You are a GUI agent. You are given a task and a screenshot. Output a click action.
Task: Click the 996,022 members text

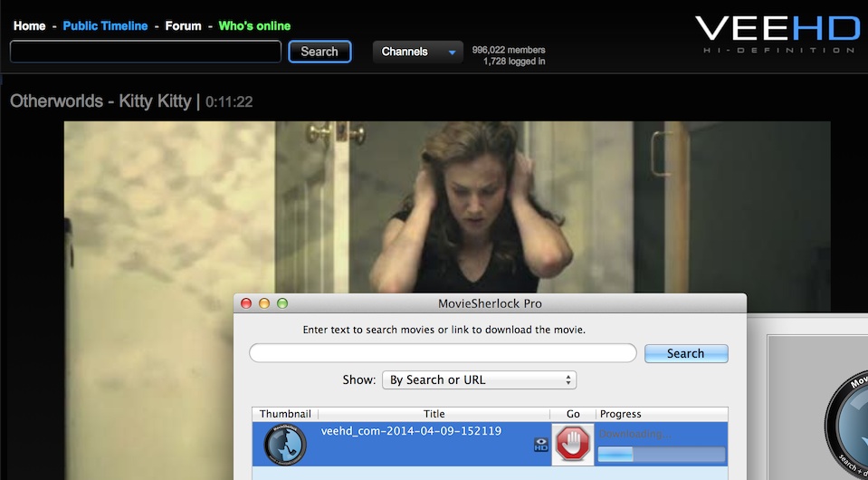[x=509, y=50]
